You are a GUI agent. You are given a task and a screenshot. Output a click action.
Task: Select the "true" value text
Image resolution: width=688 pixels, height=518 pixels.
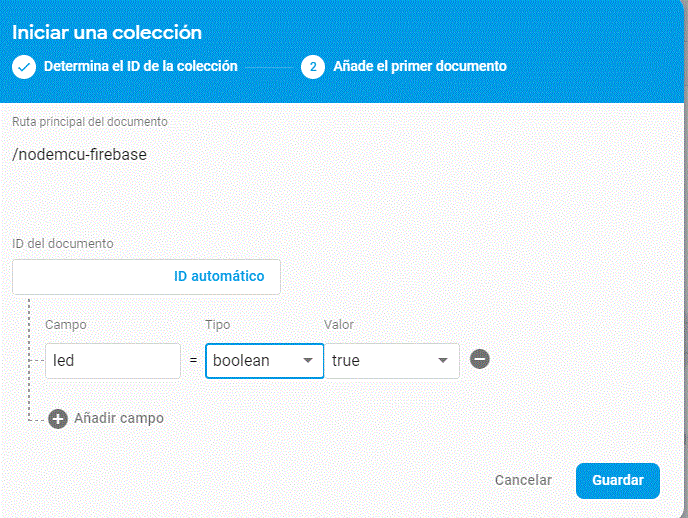pyautogui.click(x=346, y=361)
